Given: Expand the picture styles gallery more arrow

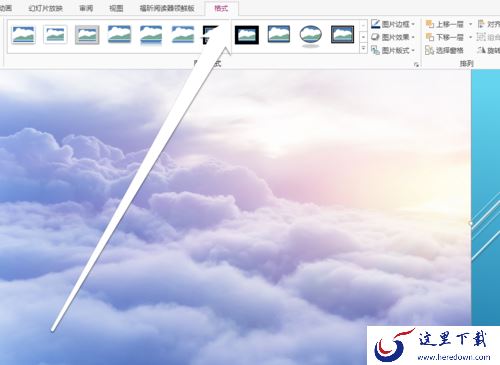Looking at the screenshot, I should tap(363, 49).
